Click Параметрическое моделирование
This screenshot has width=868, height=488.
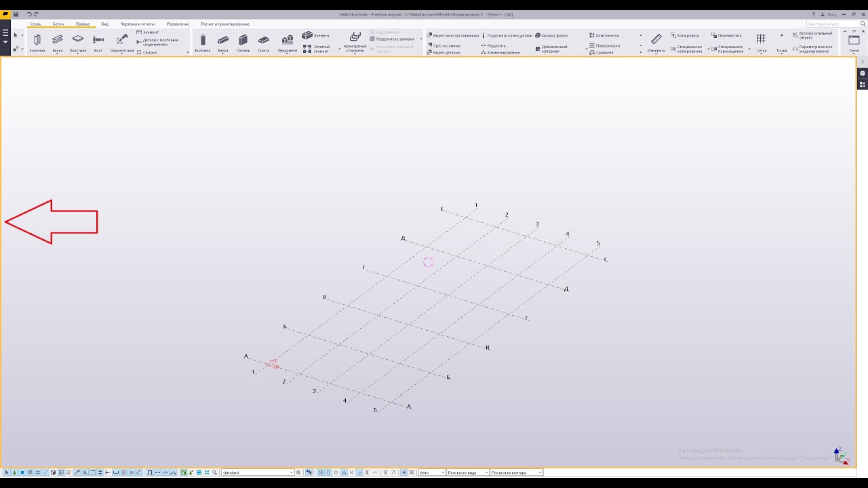(x=812, y=49)
